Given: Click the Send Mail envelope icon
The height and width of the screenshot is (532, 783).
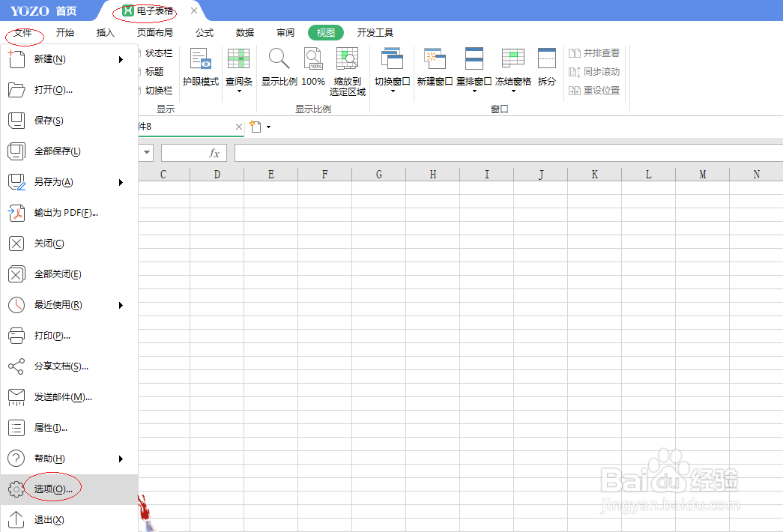Looking at the screenshot, I should click(16, 397).
